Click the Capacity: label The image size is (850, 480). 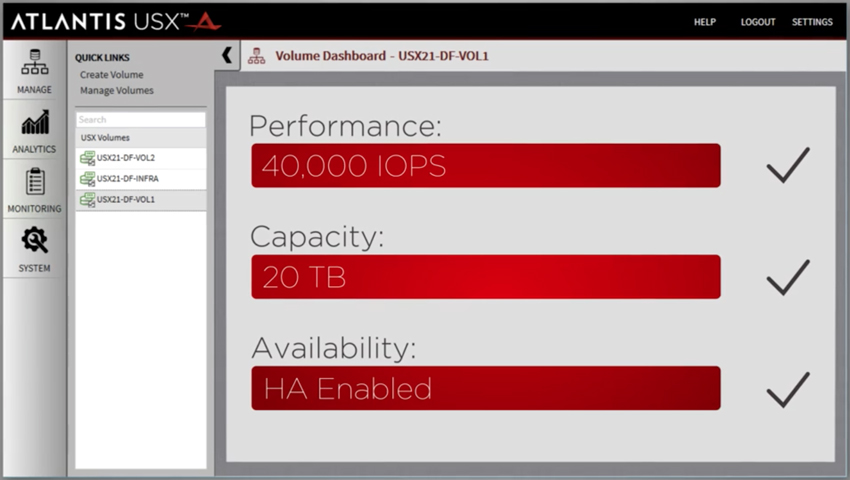click(317, 238)
